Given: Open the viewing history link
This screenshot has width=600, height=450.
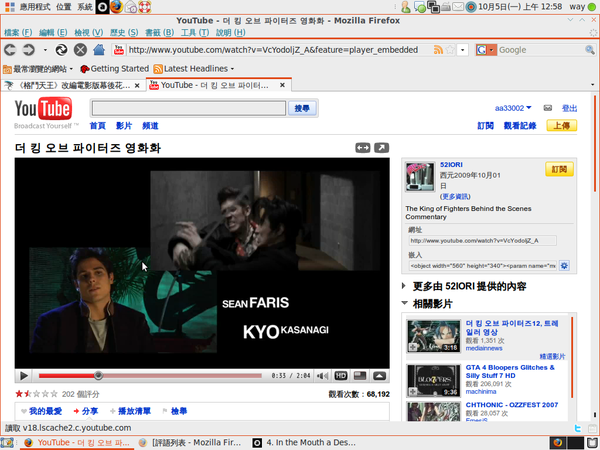Looking at the screenshot, I should tap(520, 126).
